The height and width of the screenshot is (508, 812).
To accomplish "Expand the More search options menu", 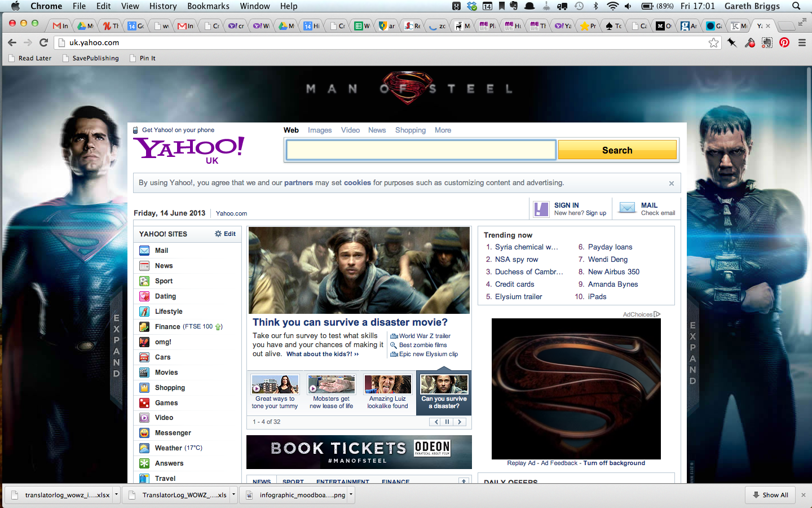I will coord(443,130).
